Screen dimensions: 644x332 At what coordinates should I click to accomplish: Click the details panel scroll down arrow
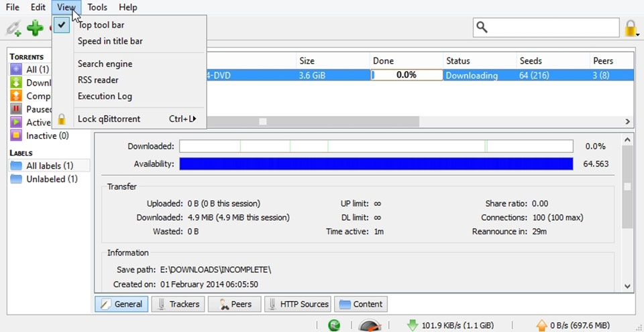tap(627, 286)
